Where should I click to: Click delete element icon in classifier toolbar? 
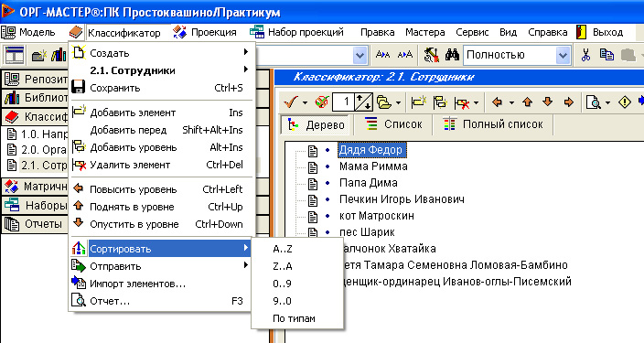[x=462, y=102]
